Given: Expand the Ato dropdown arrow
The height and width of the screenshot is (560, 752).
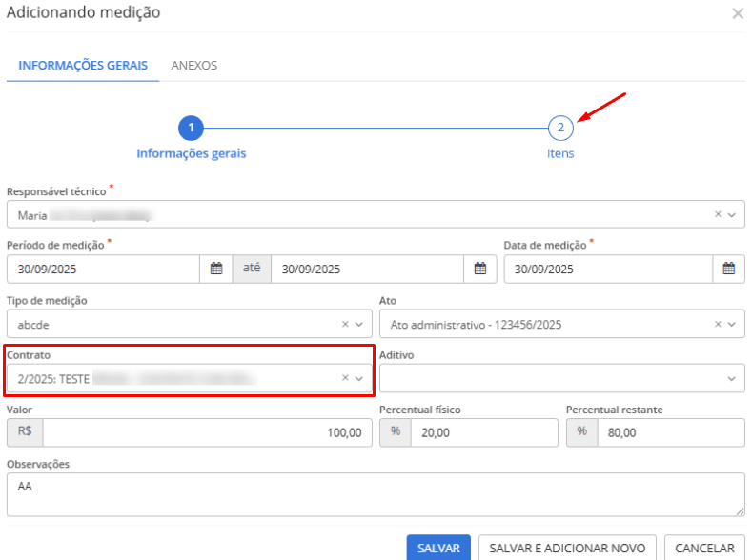Looking at the screenshot, I should point(732,325).
